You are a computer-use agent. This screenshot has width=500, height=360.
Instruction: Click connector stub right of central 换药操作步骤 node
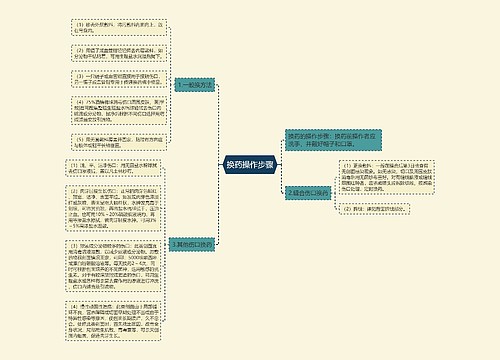coord(279,164)
